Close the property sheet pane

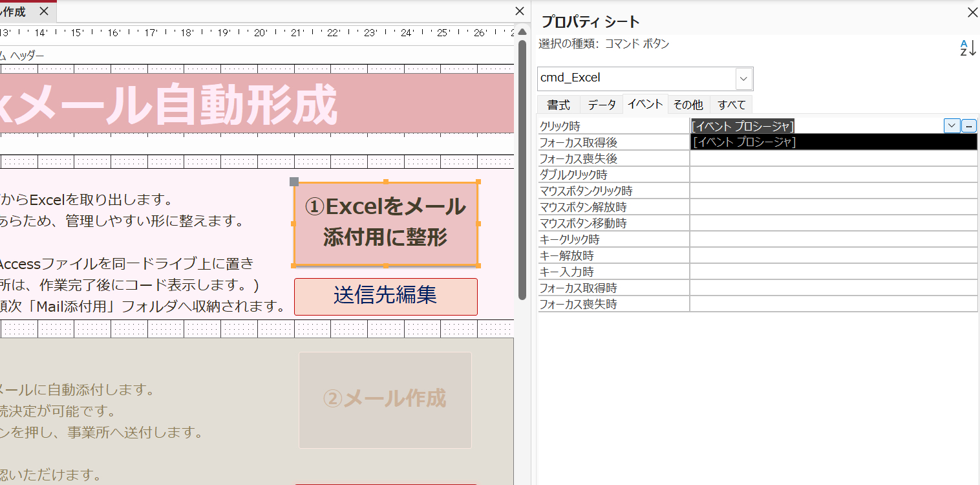972,12
